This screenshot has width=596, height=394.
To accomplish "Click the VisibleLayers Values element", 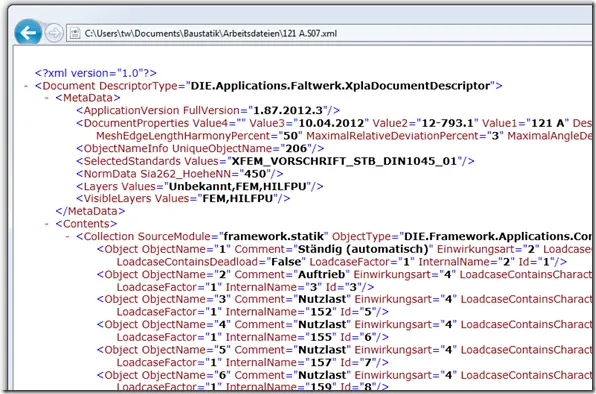I will coord(183,199).
